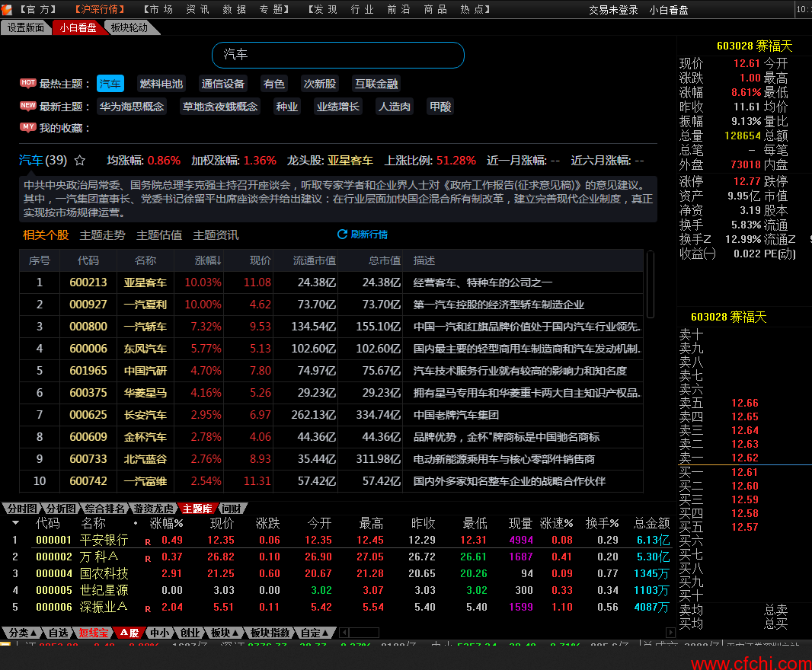
Task: Open the 行业 menu item
Action: coord(362,9)
